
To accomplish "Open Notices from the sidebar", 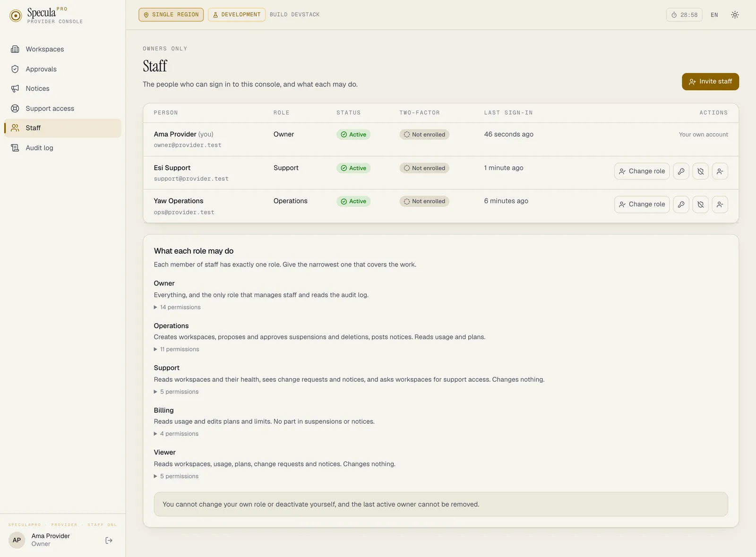I will coord(62,88).
